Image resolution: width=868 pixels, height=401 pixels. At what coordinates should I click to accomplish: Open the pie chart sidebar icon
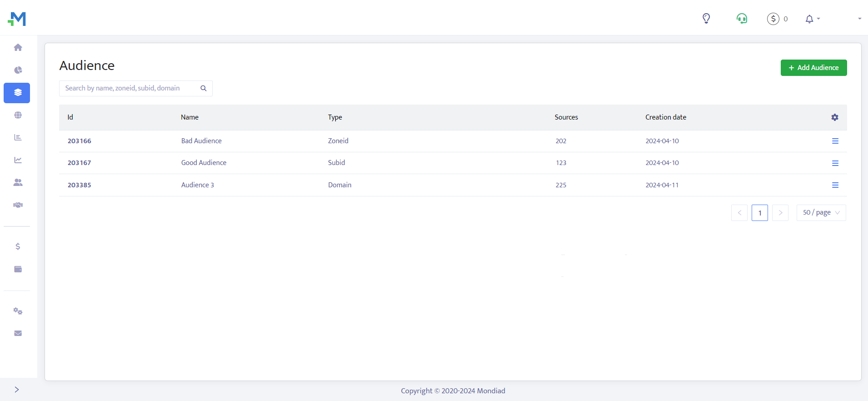click(x=18, y=70)
